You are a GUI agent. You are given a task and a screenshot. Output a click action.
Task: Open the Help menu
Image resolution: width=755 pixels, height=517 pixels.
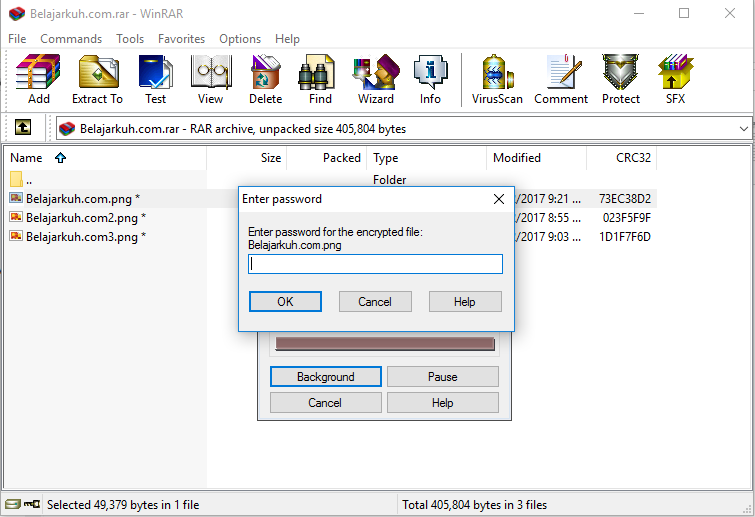(x=287, y=39)
